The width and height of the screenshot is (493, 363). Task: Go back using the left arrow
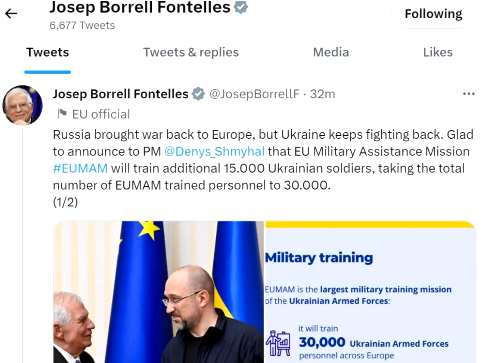click(x=11, y=14)
